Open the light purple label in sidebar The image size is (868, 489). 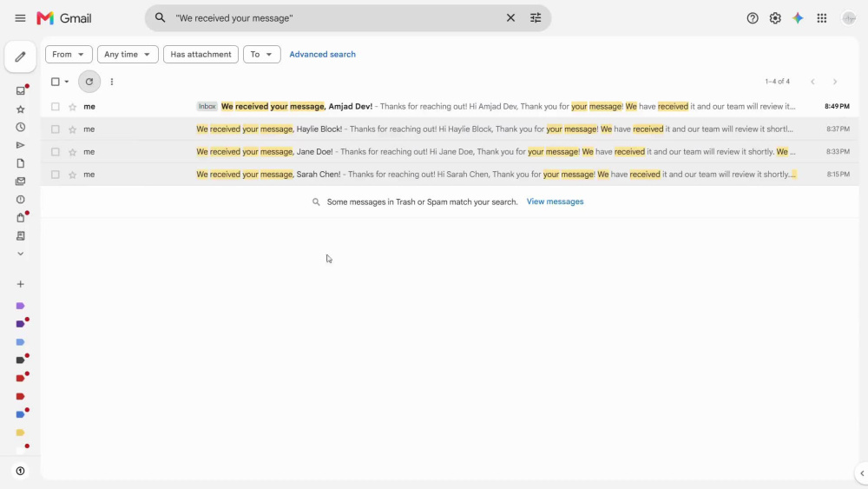[x=21, y=306]
